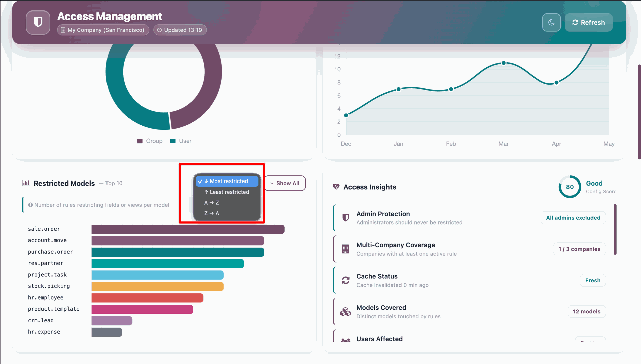Click the 80 config score ring
Screen dimensions: 641x364
570,187
